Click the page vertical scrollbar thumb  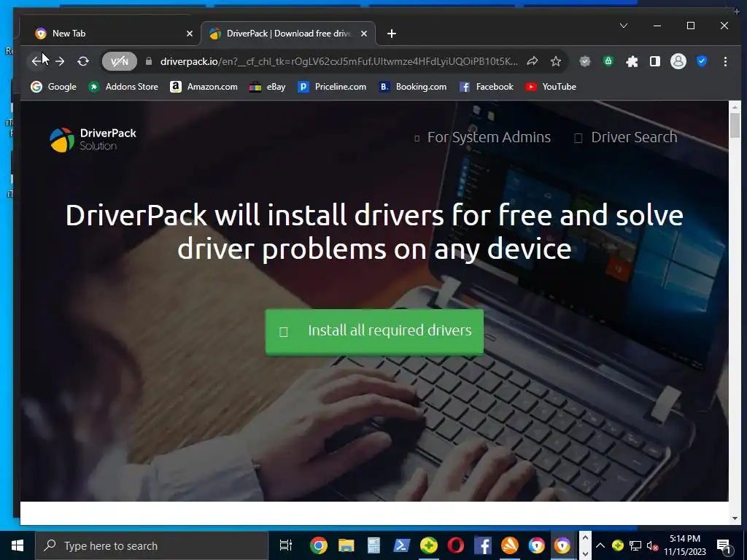735,125
